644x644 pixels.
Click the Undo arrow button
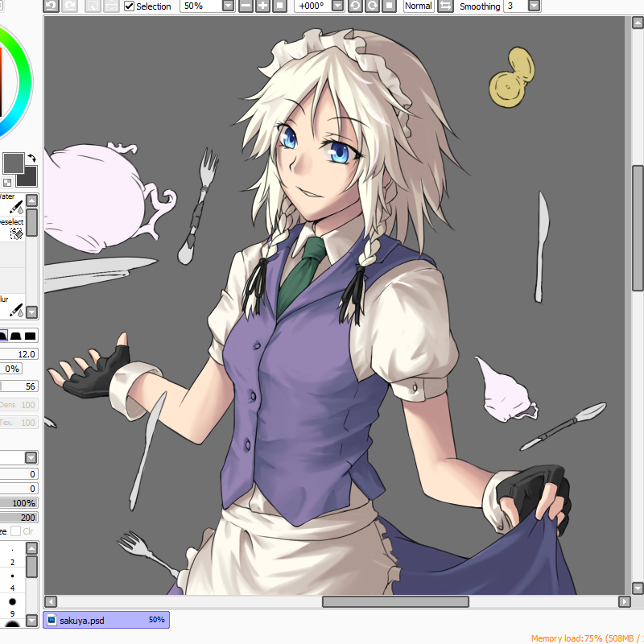(51, 6)
